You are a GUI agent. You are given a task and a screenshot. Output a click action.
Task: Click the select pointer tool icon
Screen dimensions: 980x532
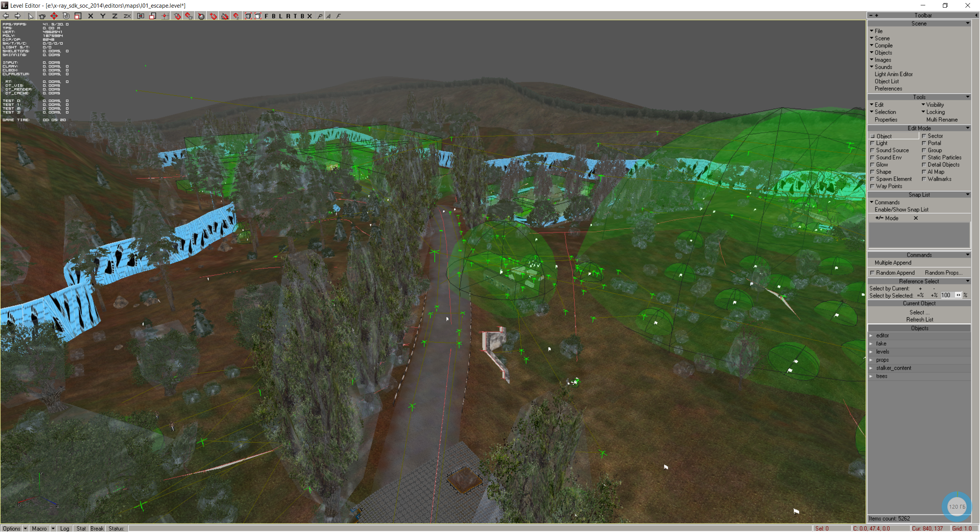point(31,16)
